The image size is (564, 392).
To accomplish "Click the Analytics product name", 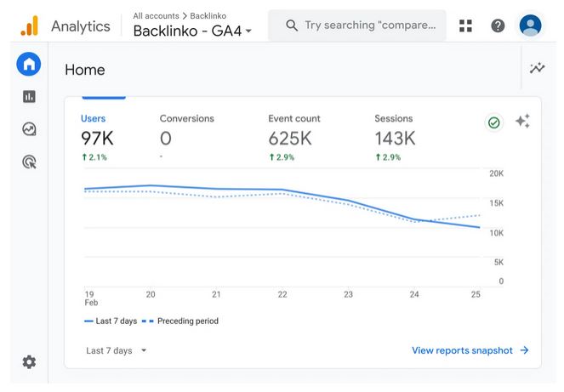I will (x=81, y=26).
